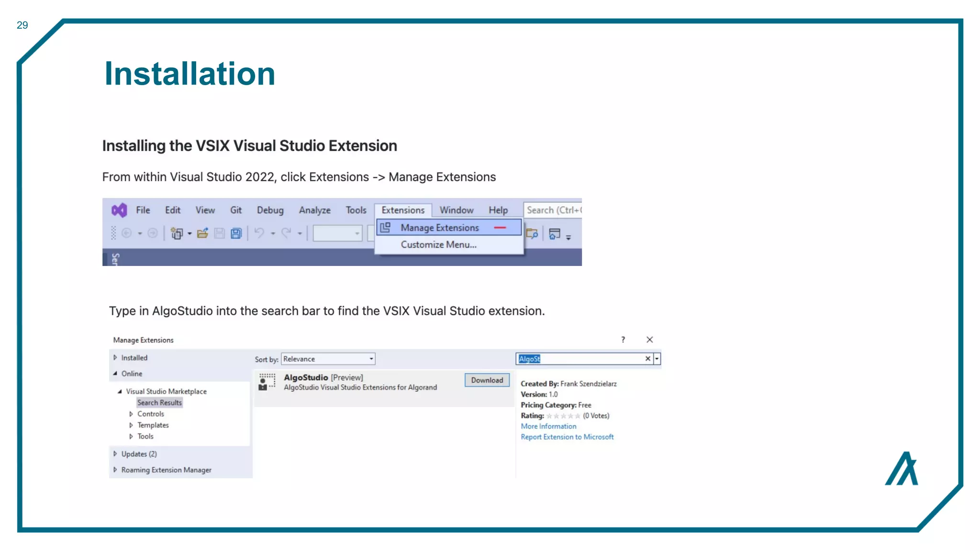Open the Sort by Relevance dropdown

pyautogui.click(x=328, y=359)
